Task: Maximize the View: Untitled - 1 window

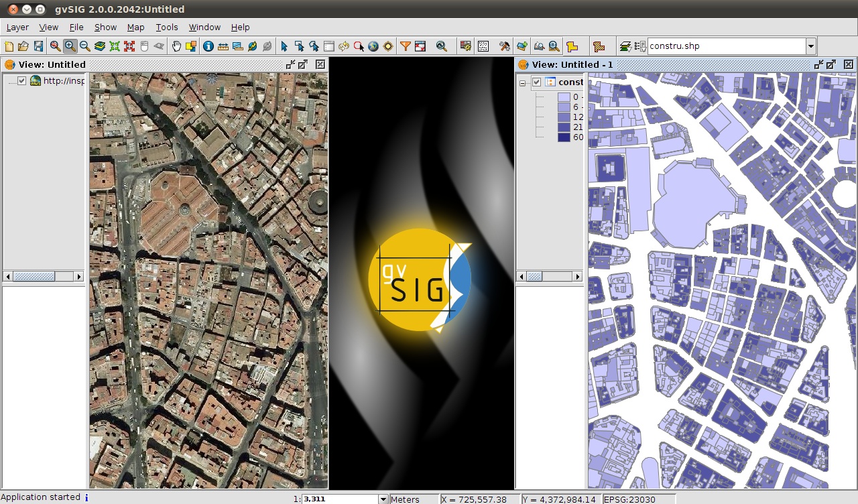Action: pyautogui.click(x=831, y=64)
